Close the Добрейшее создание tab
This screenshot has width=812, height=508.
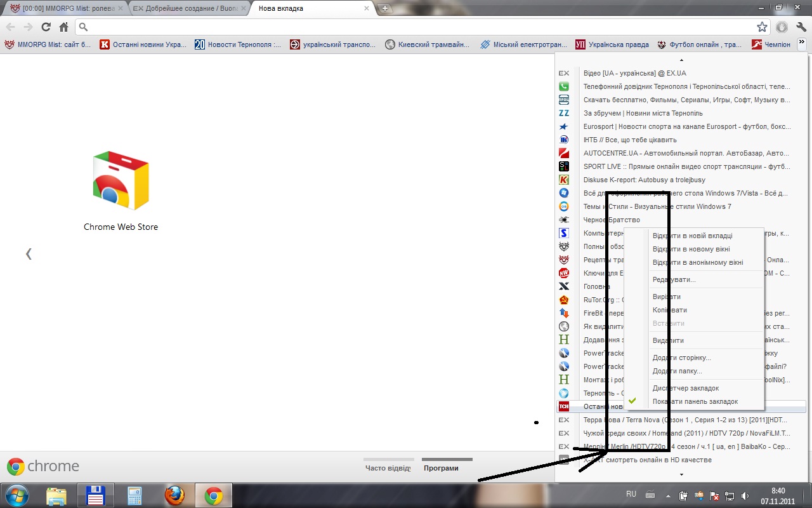pos(243,9)
